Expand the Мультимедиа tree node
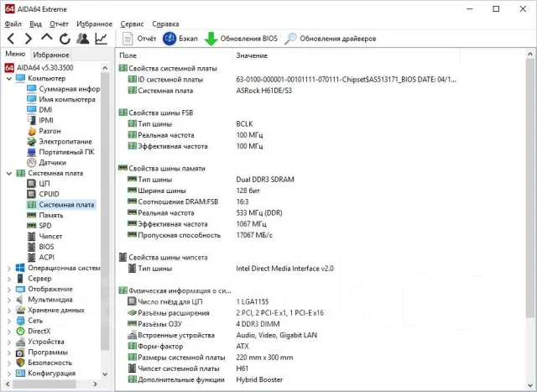 pyautogui.click(x=9, y=301)
